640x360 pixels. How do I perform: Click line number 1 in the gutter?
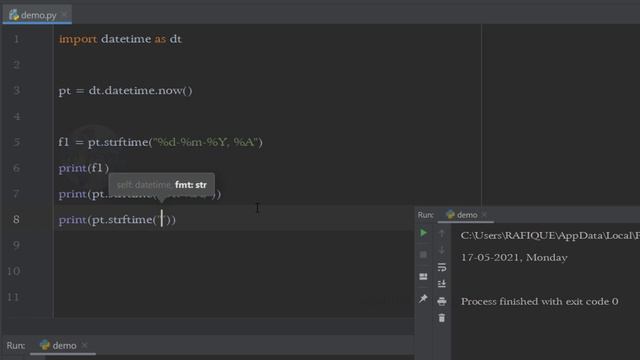click(x=16, y=39)
